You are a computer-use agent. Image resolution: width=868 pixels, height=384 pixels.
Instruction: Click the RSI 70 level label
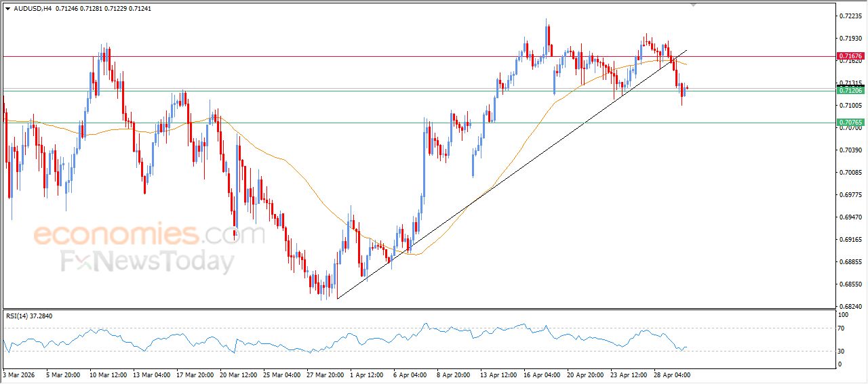pos(843,328)
